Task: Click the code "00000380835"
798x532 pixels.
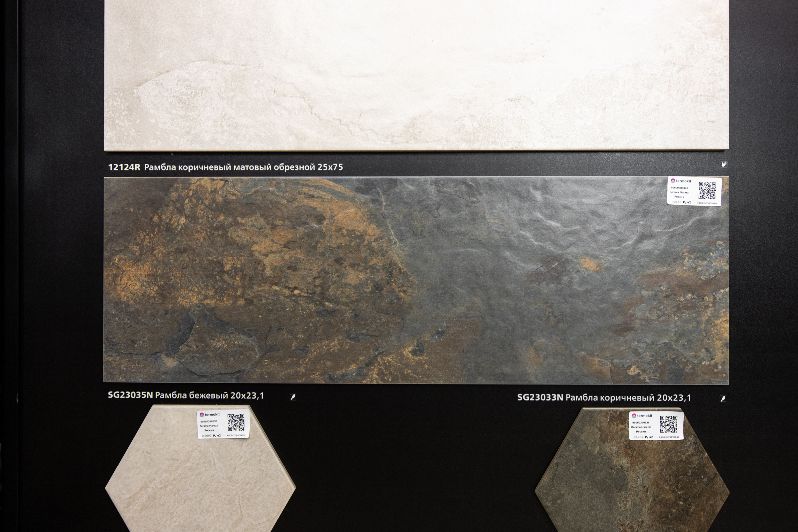Action: (x=209, y=422)
